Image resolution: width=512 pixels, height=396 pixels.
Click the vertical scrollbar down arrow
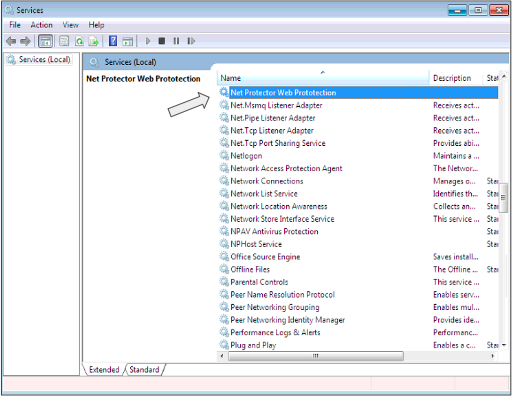click(x=504, y=345)
